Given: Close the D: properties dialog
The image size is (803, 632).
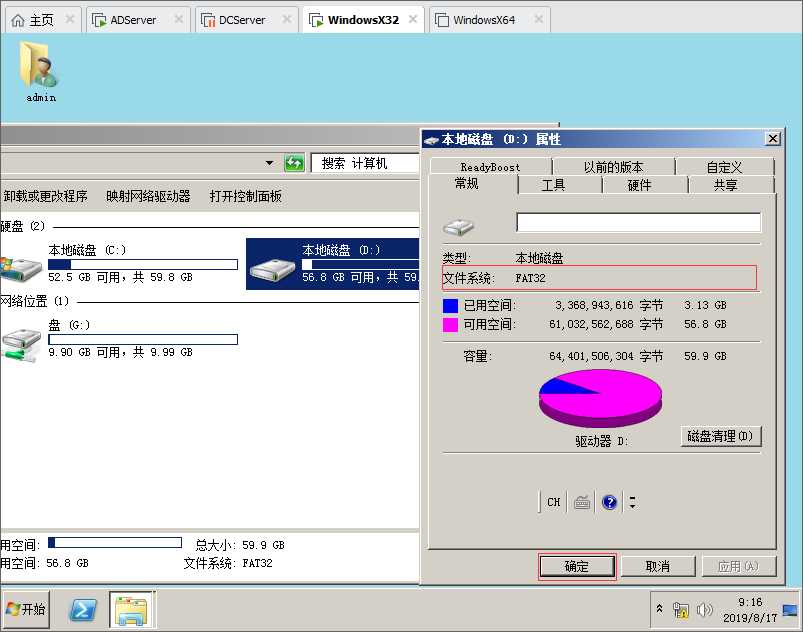Looking at the screenshot, I should 772,138.
